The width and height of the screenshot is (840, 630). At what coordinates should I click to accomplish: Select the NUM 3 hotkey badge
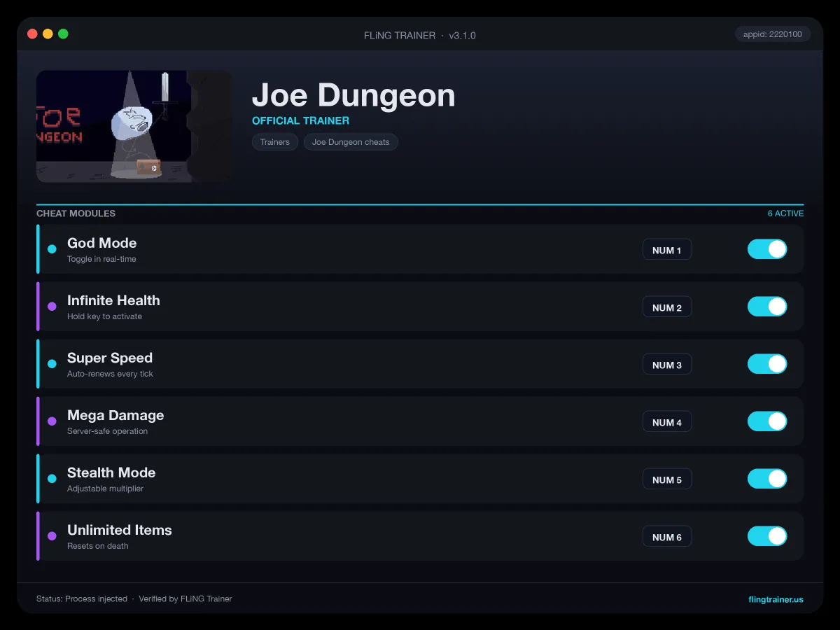point(667,365)
